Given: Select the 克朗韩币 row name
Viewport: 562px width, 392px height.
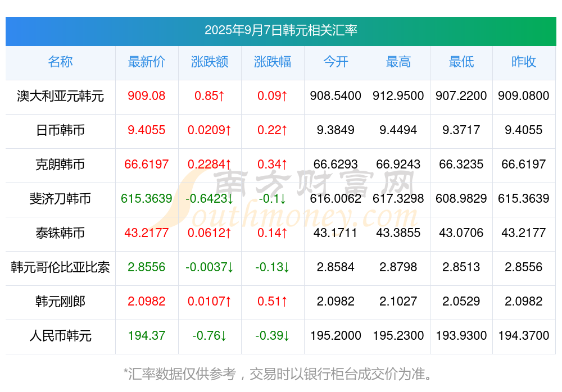Looking at the screenshot, I should [x=60, y=165].
